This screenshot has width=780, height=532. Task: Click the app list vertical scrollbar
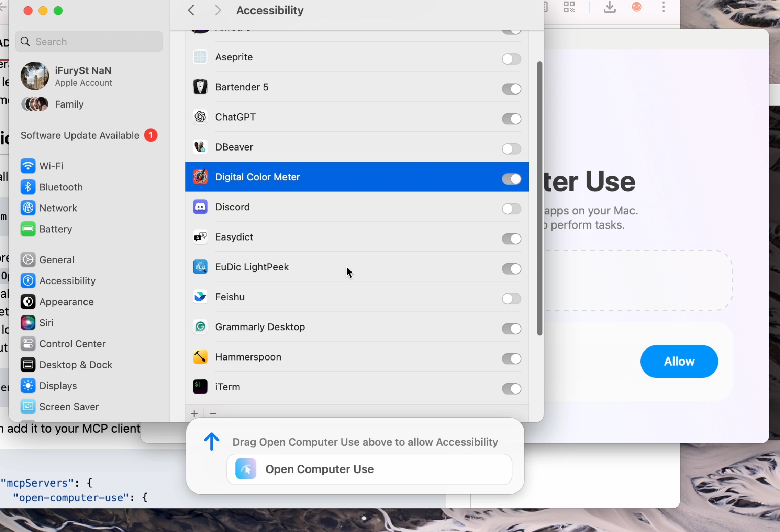pyautogui.click(x=539, y=198)
